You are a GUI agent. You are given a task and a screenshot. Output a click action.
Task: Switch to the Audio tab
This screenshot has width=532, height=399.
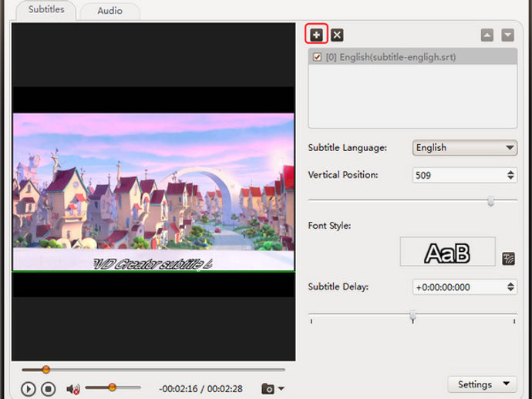(x=109, y=11)
